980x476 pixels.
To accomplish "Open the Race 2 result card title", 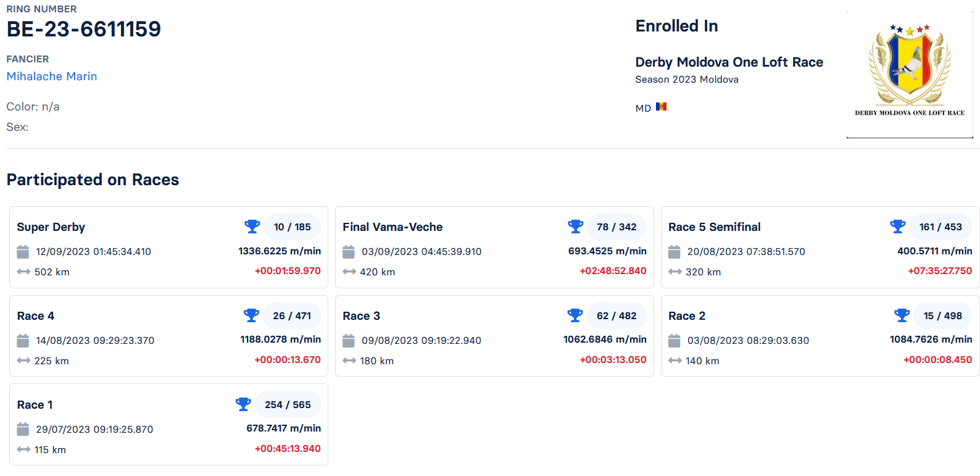I will (686, 316).
